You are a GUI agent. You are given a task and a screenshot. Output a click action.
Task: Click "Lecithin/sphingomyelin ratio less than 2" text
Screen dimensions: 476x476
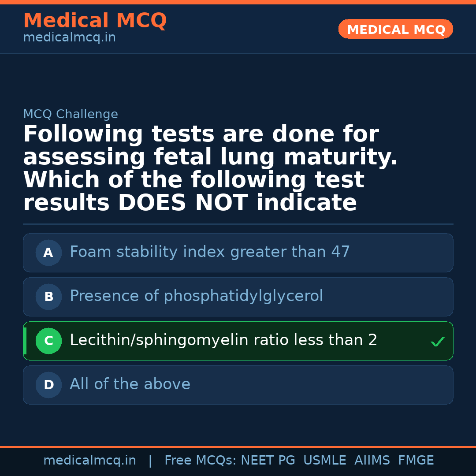(223, 340)
